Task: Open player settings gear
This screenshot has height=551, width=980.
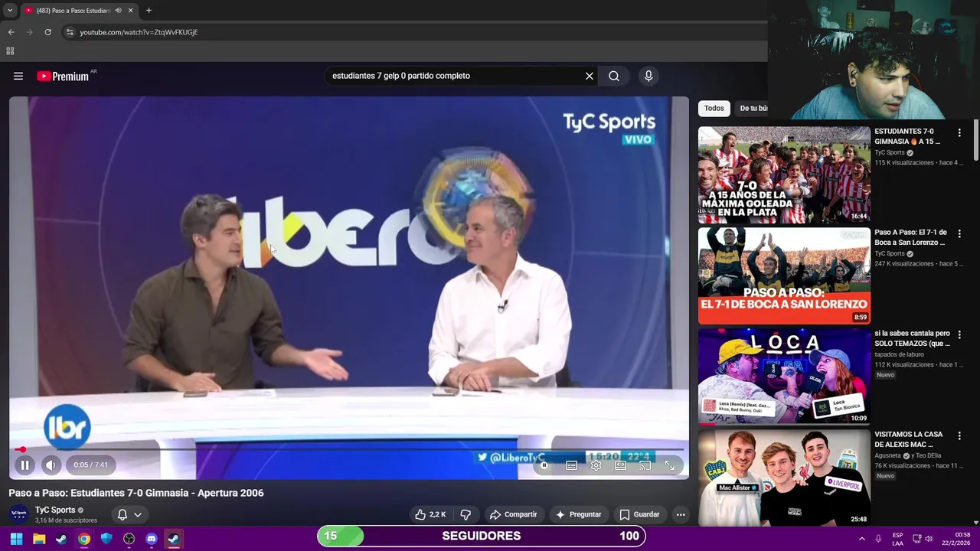Action: 596,465
